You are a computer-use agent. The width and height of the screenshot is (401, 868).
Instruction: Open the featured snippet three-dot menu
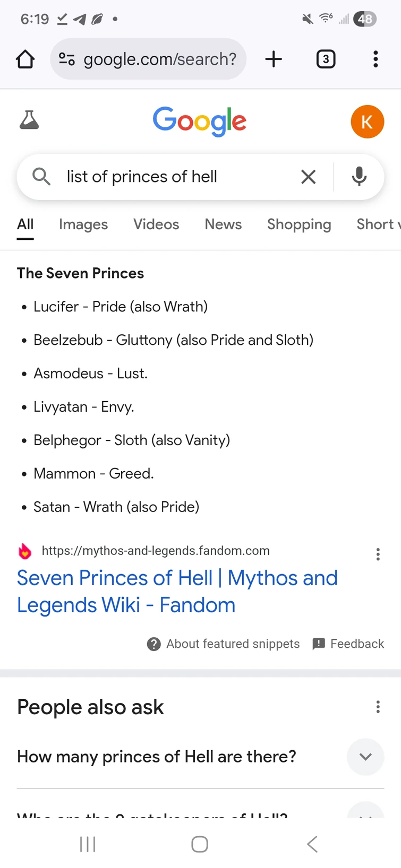click(x=378, y=554)
